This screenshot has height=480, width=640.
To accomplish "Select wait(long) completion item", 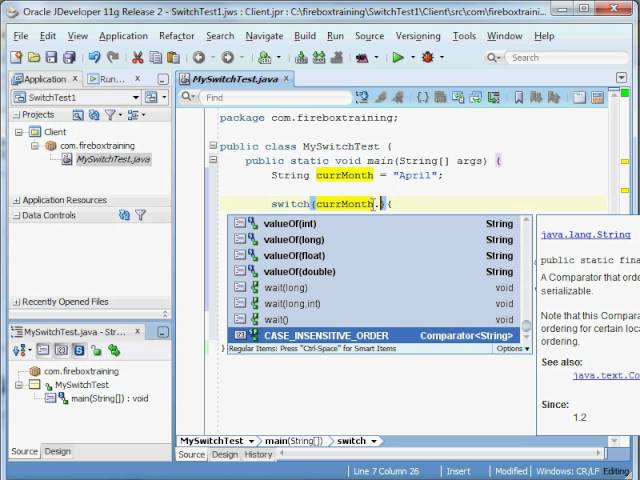I will click(x=374, y=288).
